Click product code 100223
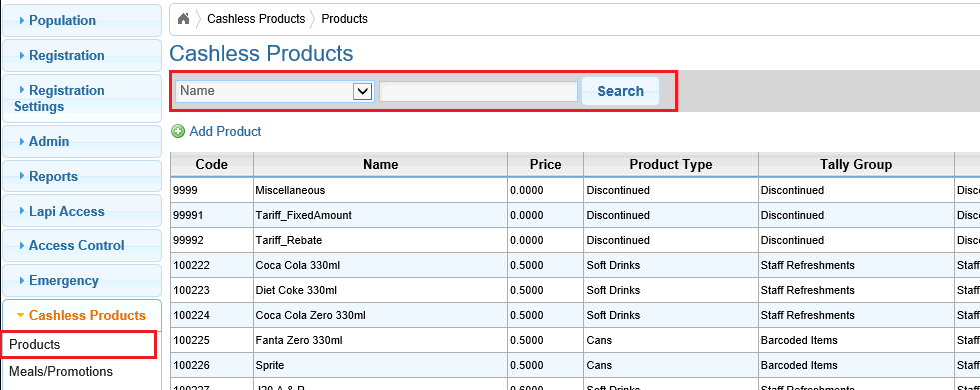The height and width of the screenshot is (390, 980). [191, 290]
